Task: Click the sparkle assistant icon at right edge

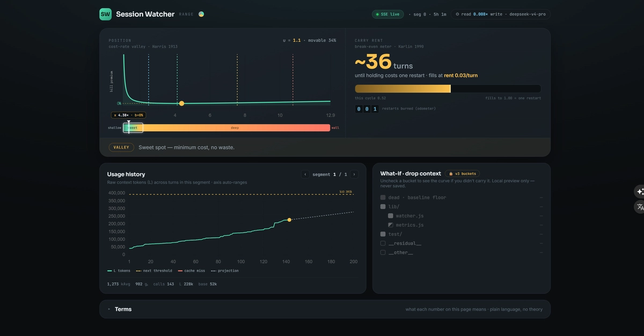Action: coord(640,192)
